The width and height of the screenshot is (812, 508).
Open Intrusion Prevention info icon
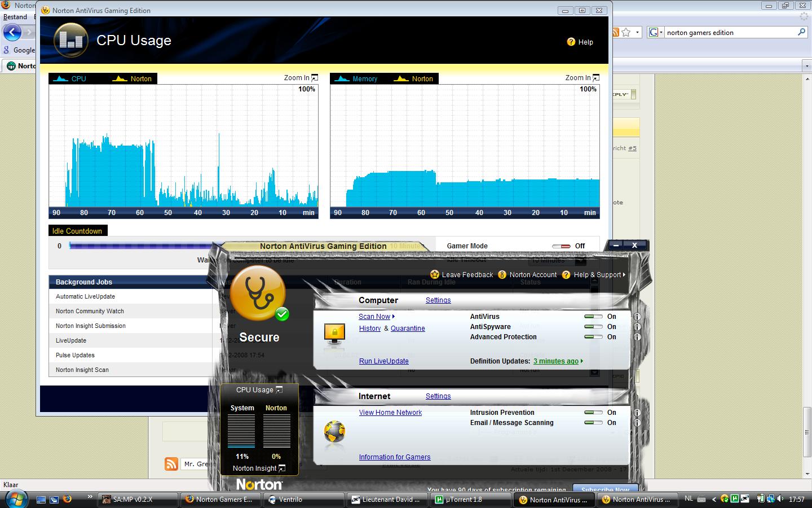637,413
